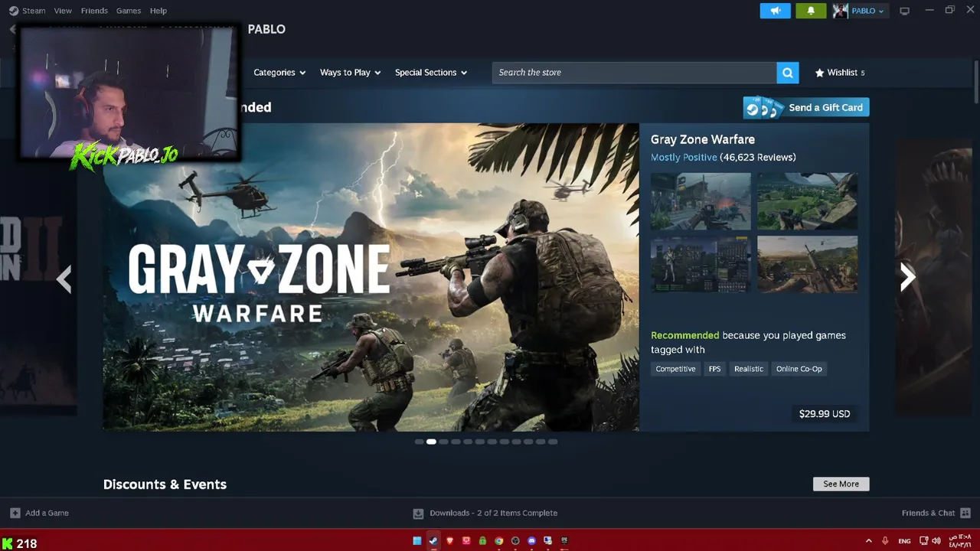
Task: Switch the ENG input language
Action: point(904,541)
